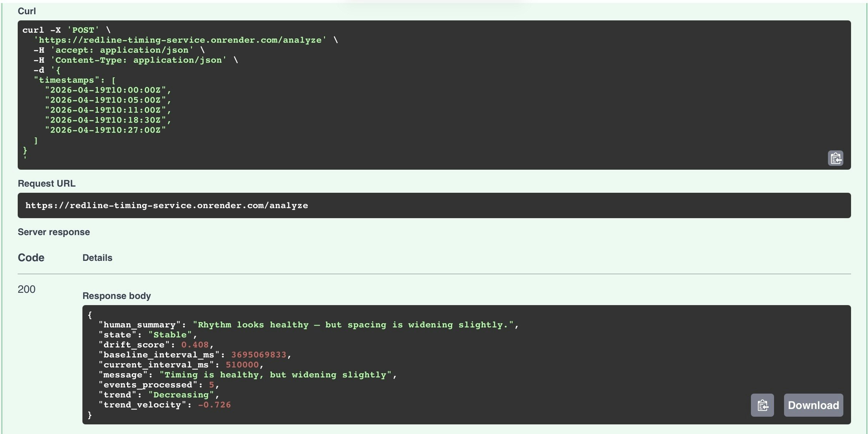Screen dimensions: 868x434
Task: Click the trend_velocity value -0.726
Action: tap(214, 405)
